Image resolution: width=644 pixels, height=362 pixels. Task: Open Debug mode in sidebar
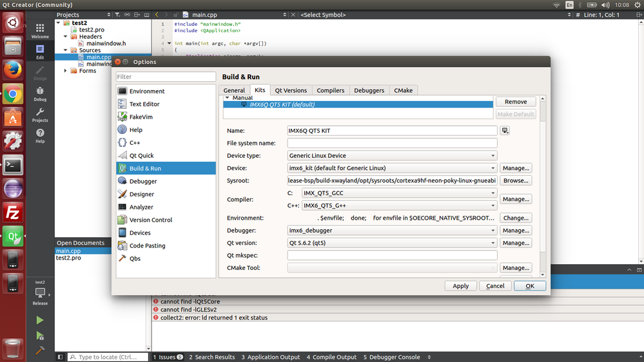(40, 93)
